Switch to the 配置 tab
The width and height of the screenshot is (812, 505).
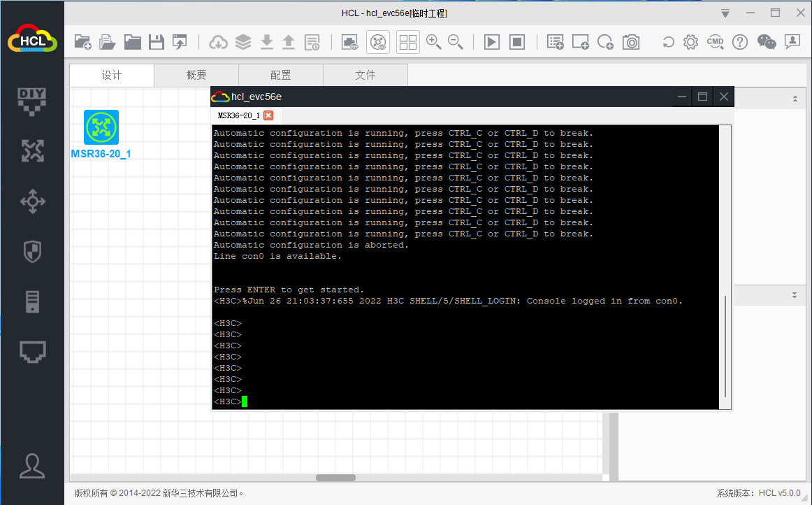click(x=281, y=76)
